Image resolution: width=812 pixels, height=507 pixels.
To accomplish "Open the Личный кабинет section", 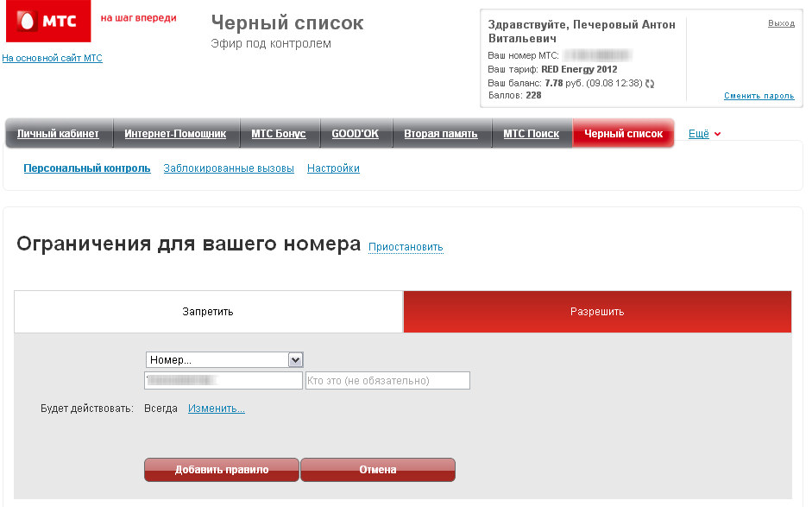I will pyautogui.click(x=58, y=134).
